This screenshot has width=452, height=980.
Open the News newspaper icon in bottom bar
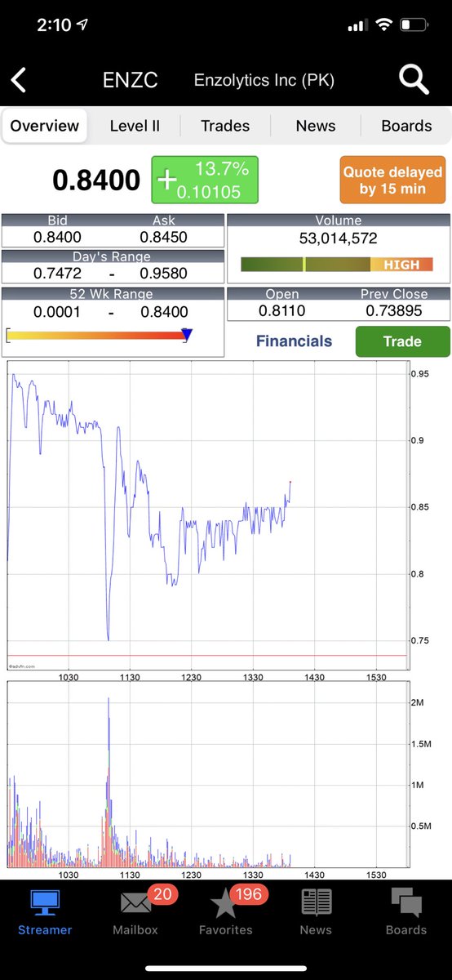tap(316, 904)
